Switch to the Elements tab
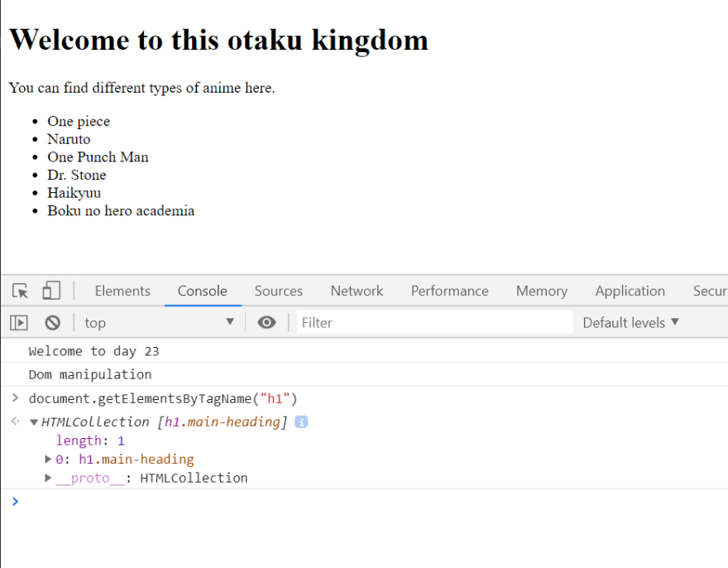The image size is (728, 568). (122, 291)
